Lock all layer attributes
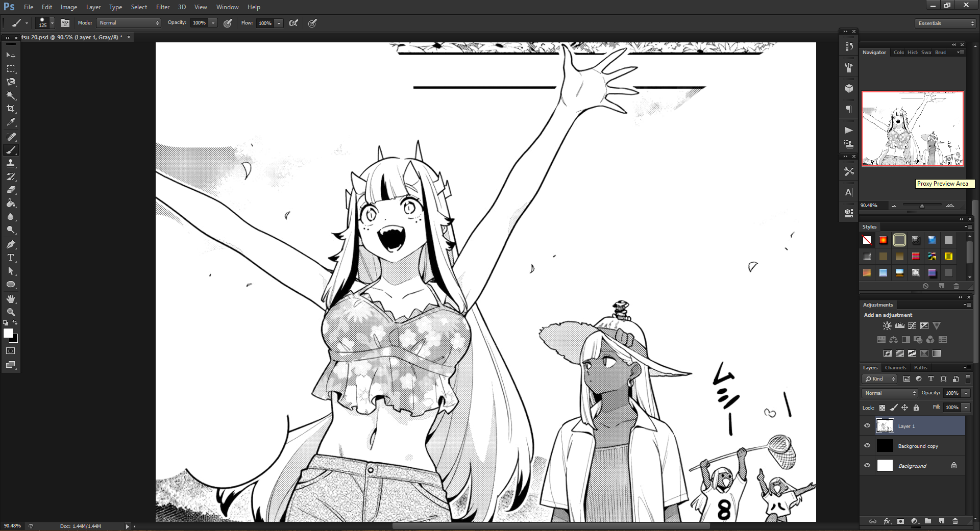 click(x=916, y=408)
